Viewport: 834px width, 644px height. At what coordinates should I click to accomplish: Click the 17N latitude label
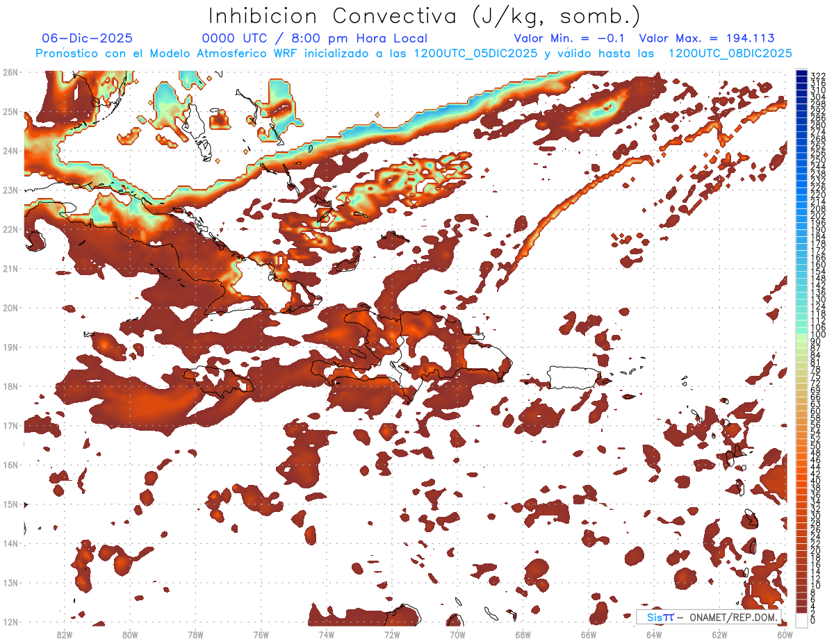coord(10,425)
